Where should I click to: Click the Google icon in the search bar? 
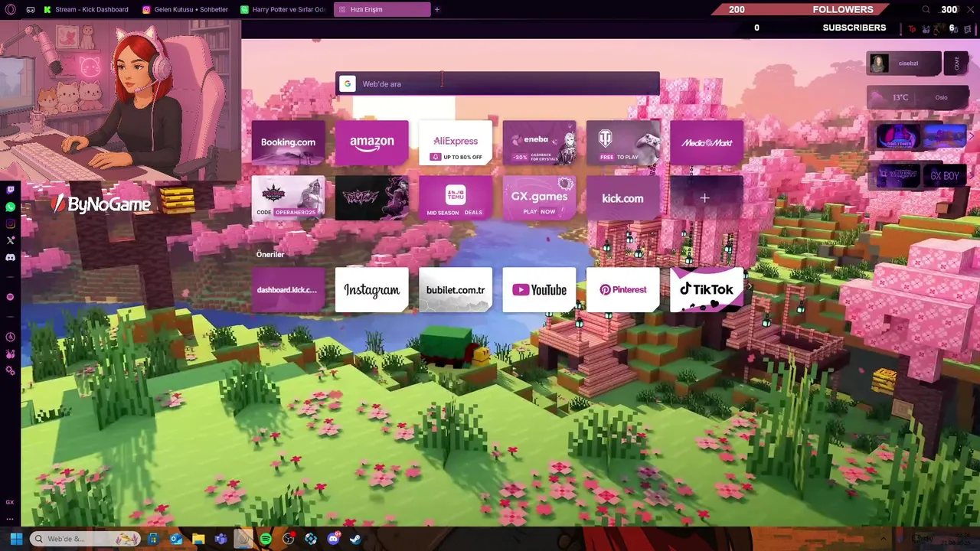click(x=348, y=83)
